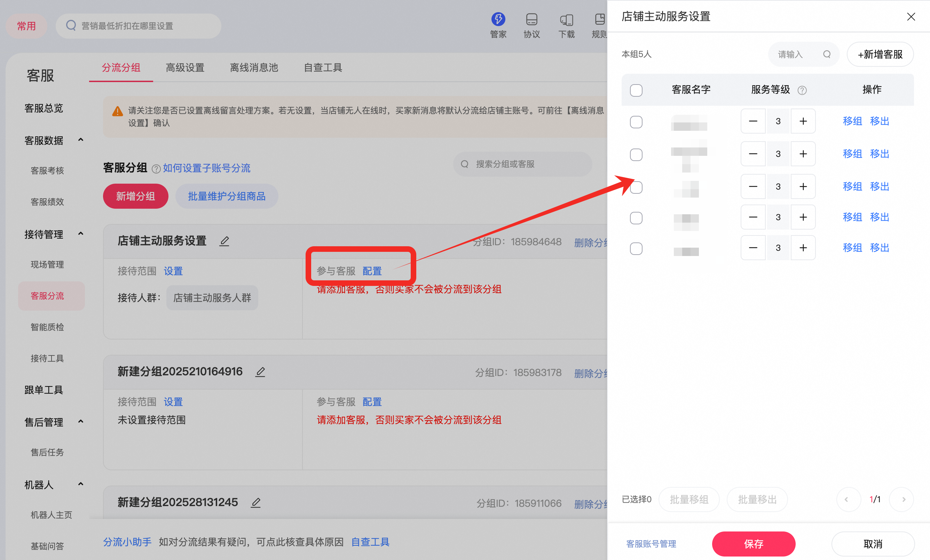Collapse the 接待管理 sidebar section
Image resolution: width=930 pixels, height=560 pixels.
point(80,233)
